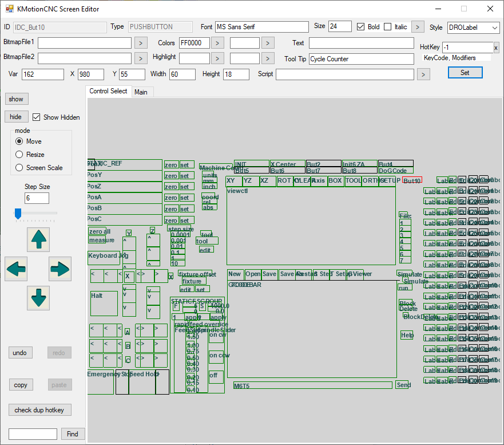Viewport: 504px width, 445px height.
Task: Adjust the Step Size slider handle
Action: pos(18,213)
